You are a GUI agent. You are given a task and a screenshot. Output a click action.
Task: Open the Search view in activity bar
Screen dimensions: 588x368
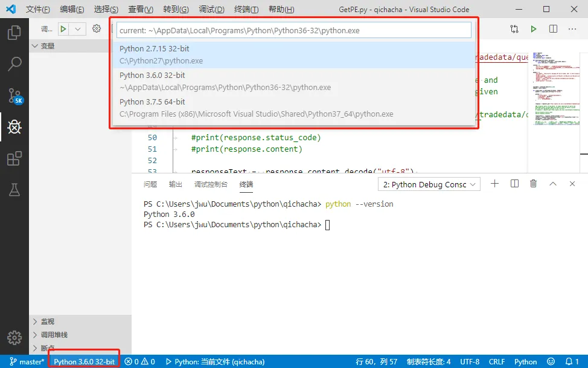click(x=14, y=64)
